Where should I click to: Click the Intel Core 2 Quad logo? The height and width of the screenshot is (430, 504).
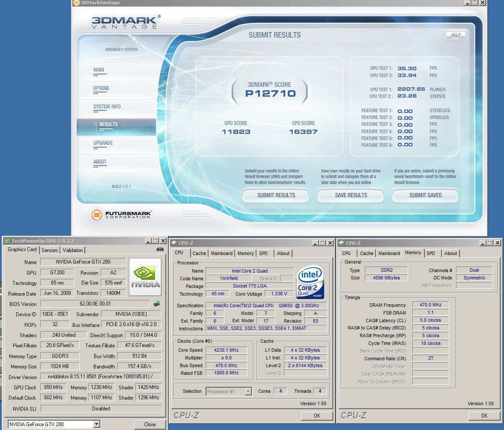[x=310, y=282]
